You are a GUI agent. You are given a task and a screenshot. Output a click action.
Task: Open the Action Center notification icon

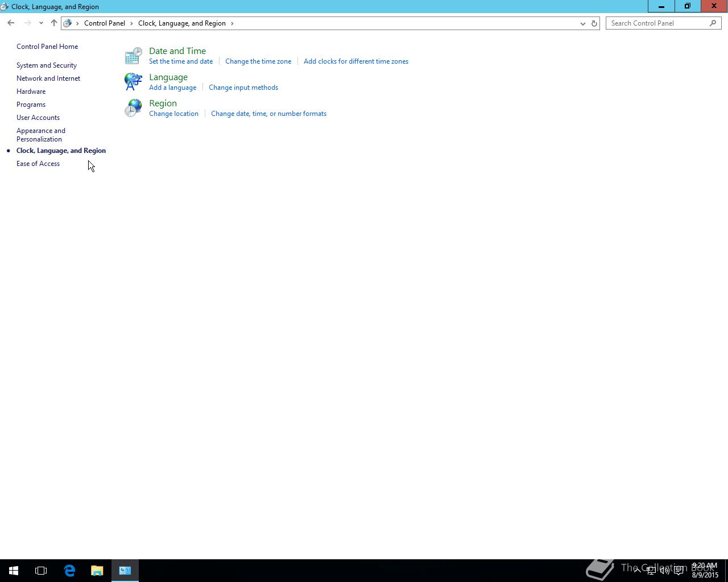(679, 571)
